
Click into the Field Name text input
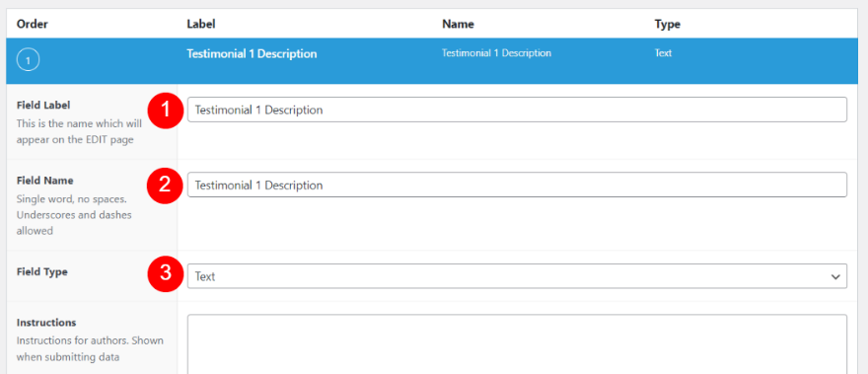coord(517,185)
